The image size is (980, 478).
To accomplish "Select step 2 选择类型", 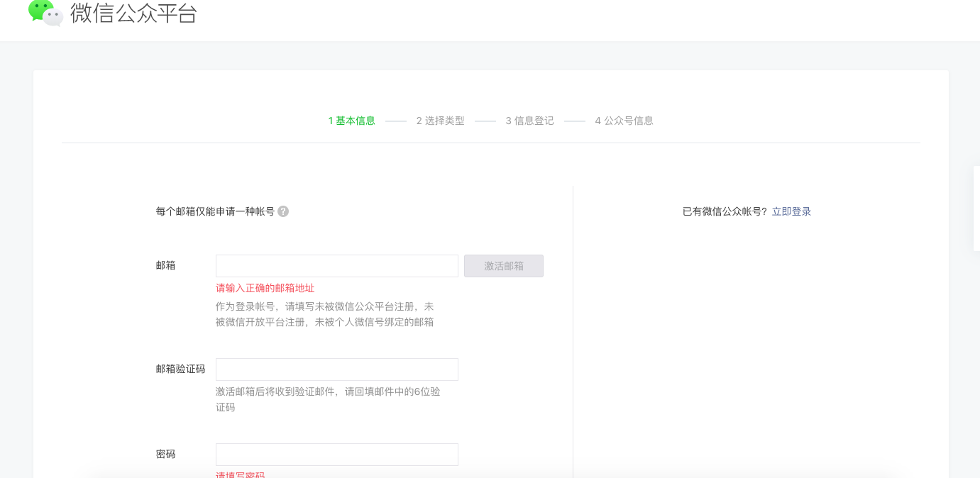I will tap(440, 121).
